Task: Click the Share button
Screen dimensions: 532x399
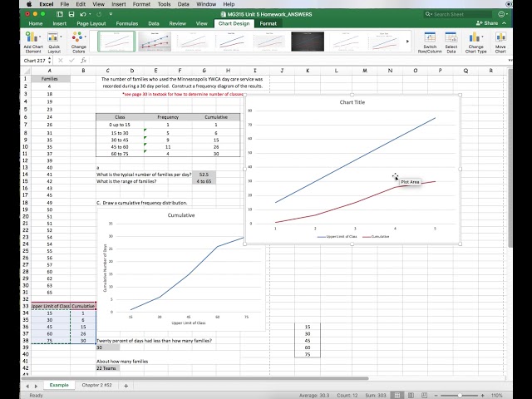Action: [487, 23]
